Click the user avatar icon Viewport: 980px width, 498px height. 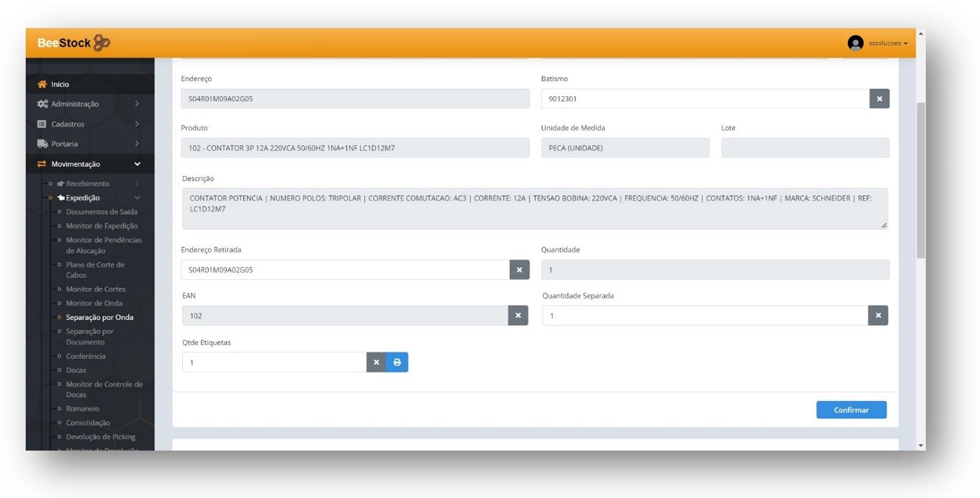(x=855, y=43)
